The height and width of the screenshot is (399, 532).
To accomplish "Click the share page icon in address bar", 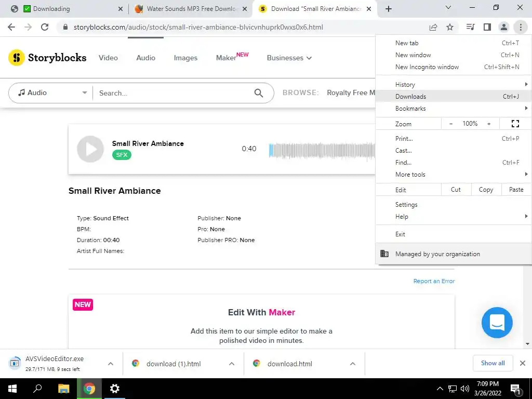I will click(433, 27).
